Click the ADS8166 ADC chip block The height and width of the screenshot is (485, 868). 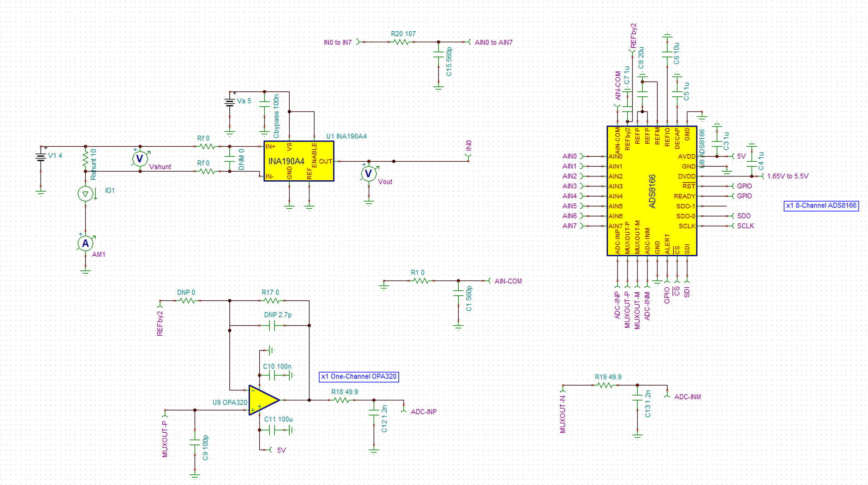(652, 191)
